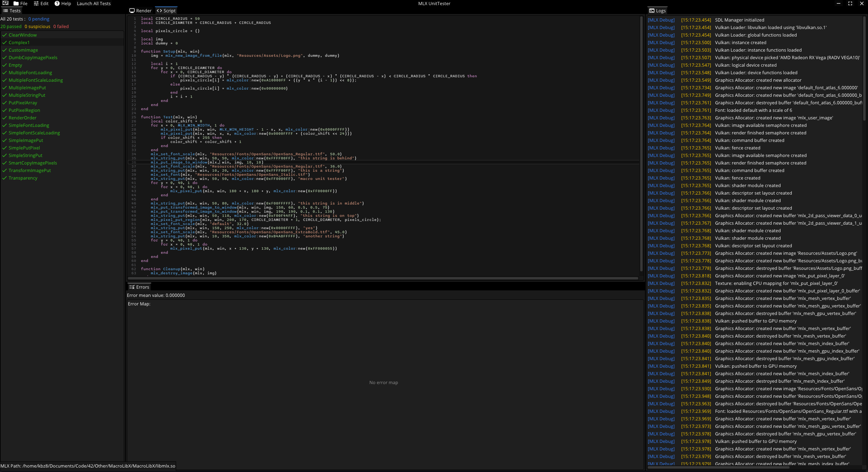The width and height of the screenshot is (868, 472).
Task: Click the Tests list icon
Action: point(5,11)
